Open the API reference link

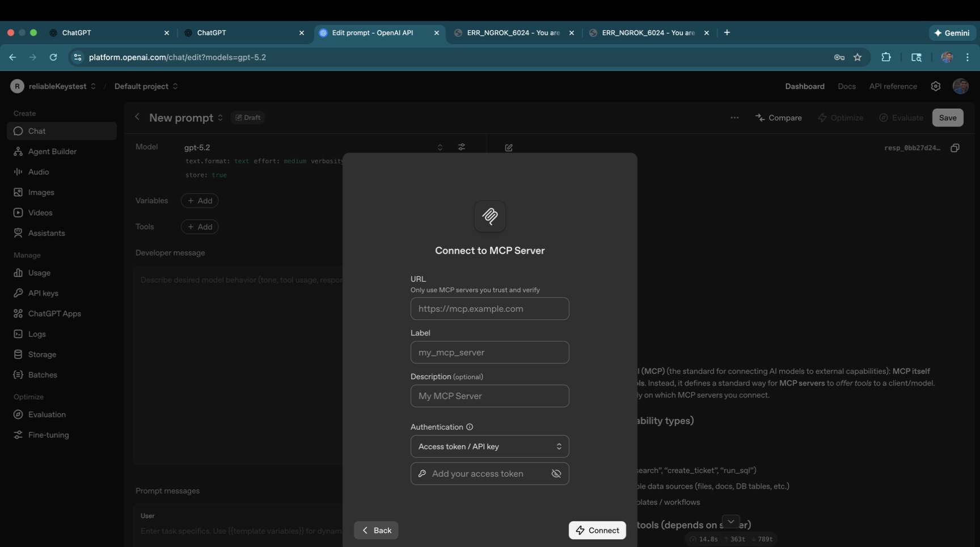point(893,86)
